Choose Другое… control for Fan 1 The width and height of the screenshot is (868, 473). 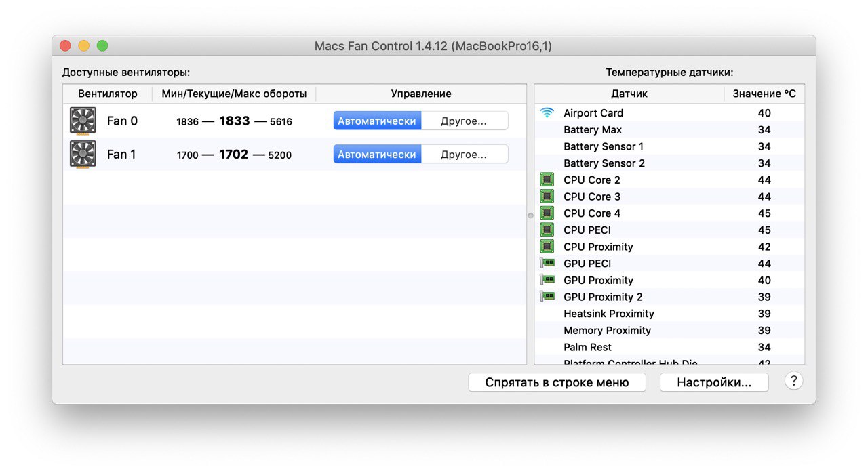click(x=464, y=155)
